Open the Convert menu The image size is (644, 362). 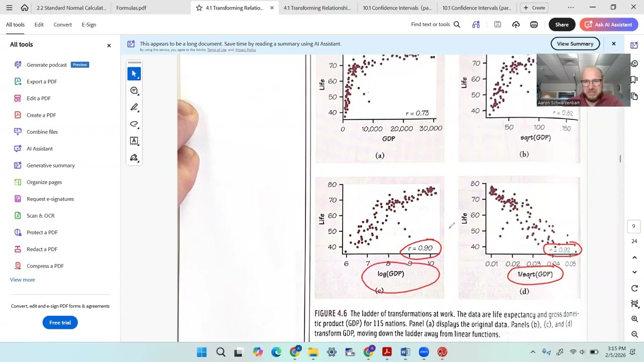tap(62, 24)
